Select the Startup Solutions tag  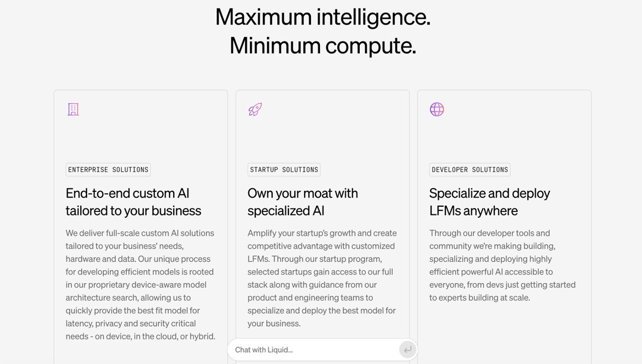(x=284, y=170)
